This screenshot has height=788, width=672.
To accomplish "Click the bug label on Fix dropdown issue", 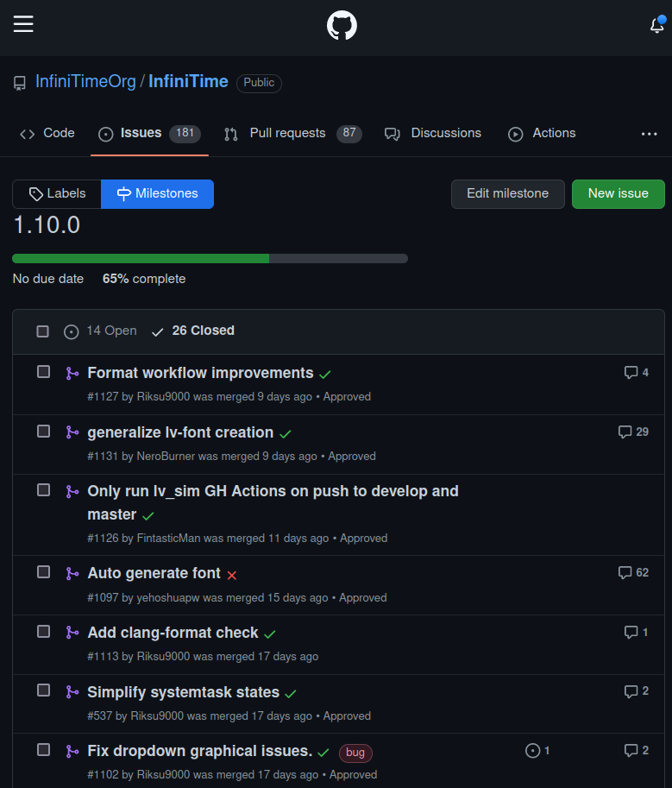I will pos(355,753).
